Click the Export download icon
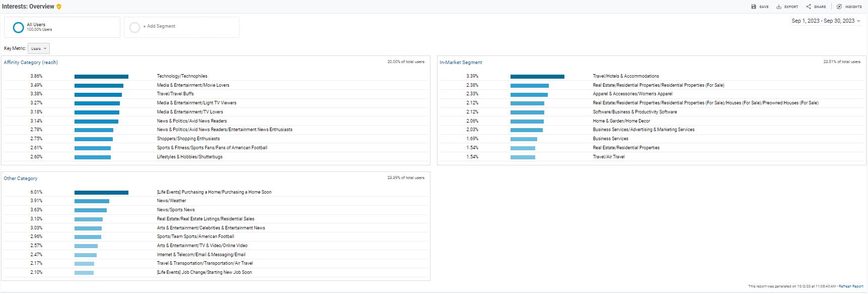 (779, 7)
